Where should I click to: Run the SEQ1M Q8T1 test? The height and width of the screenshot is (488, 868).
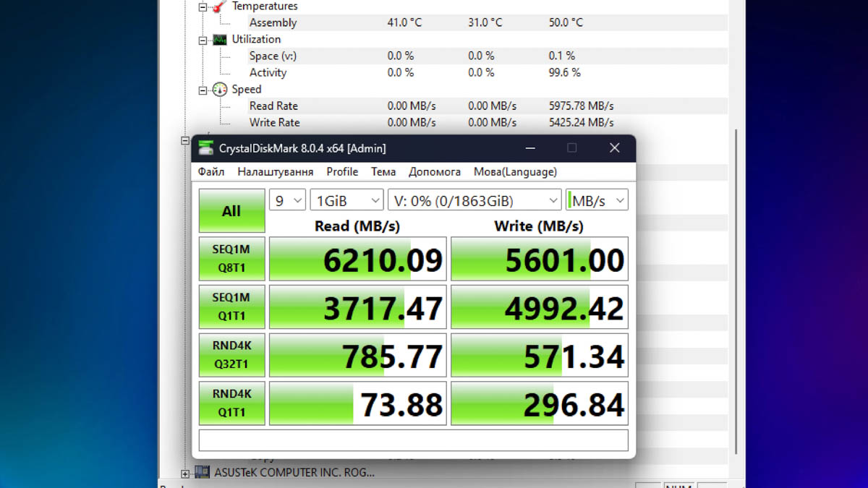pyautogui.click(x=231, y=259)
